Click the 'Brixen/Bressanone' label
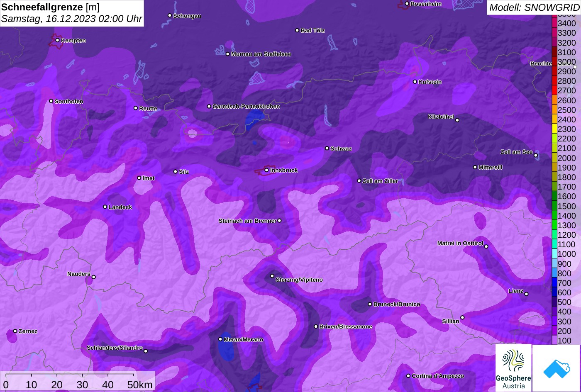Viewport: 581px width, 392px height. [346, 327]
